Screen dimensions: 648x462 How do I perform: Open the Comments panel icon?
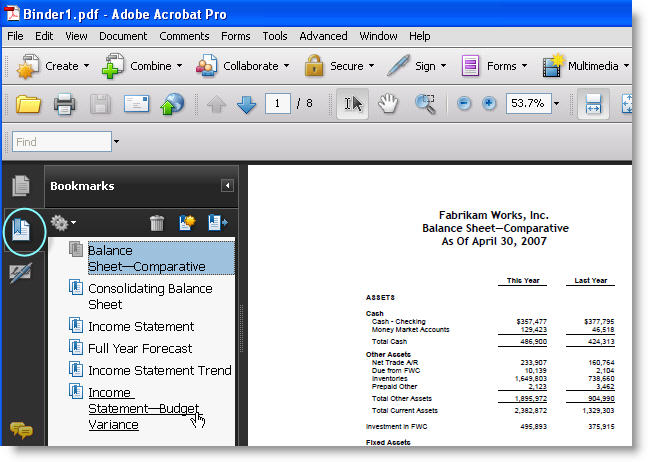pos(21,430)
